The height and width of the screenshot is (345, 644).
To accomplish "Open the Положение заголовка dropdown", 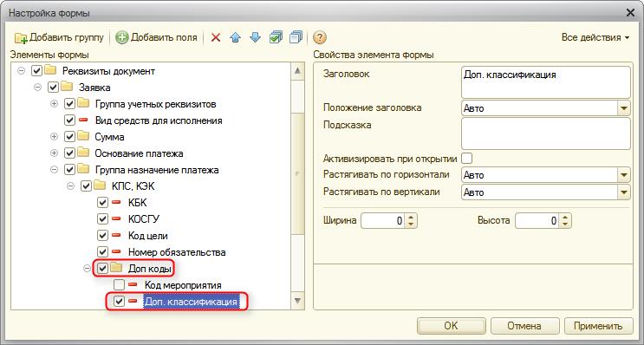I will [624, 108].
